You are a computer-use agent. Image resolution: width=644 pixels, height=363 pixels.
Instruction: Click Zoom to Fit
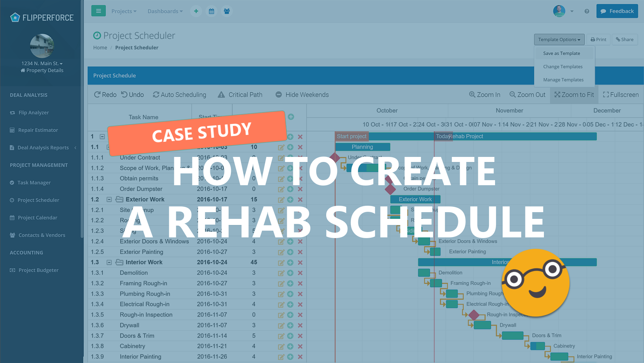(x=574, y=95)
